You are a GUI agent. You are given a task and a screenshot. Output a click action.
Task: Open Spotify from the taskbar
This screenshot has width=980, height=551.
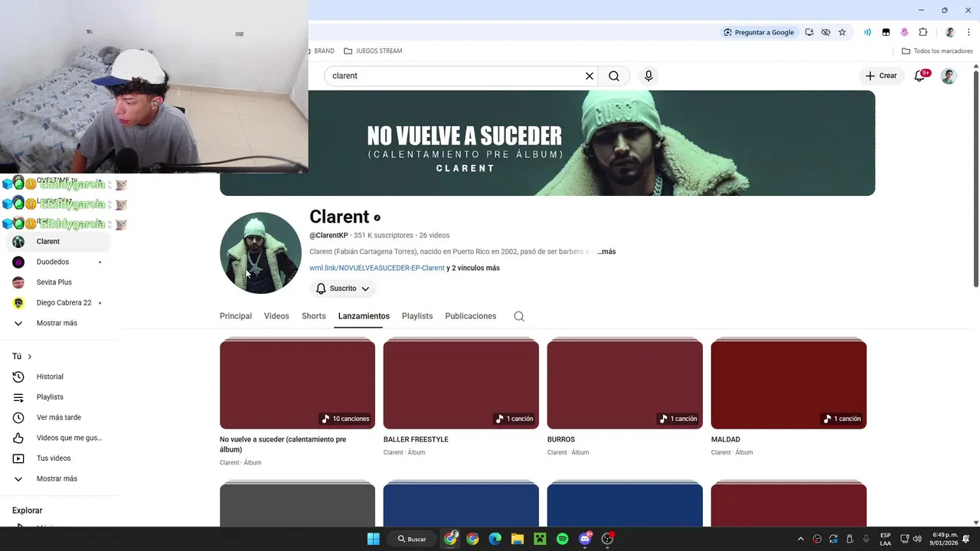click(563, 539)
